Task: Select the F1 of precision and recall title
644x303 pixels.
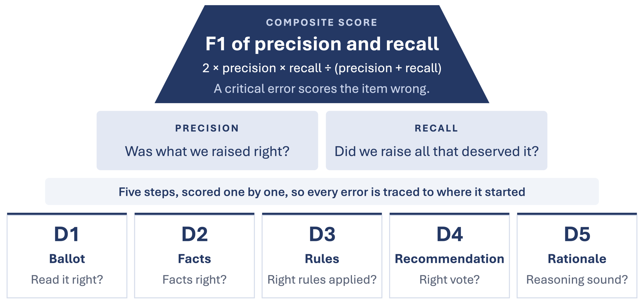Action: tap(322, 44)
